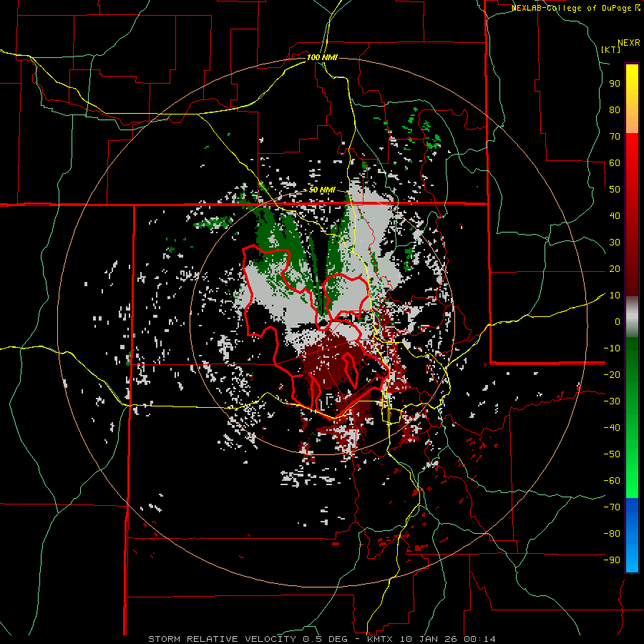
Task: Click the scale value "20" on the legend
Action: tap(615, 268)
